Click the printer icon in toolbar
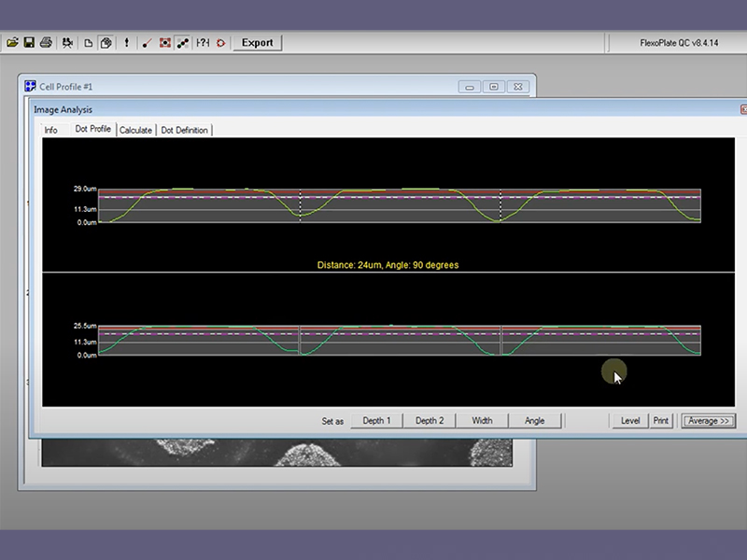The image size is (747, 560). pos(45,43)
